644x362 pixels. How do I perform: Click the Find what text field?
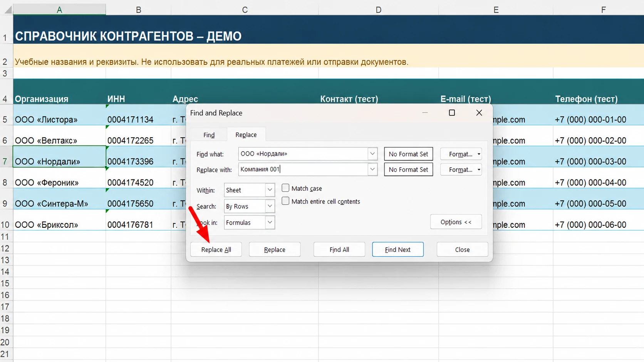303,154
